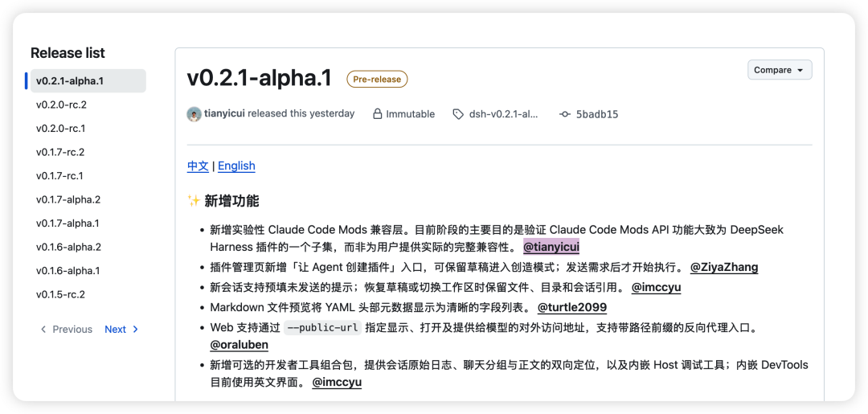Click tianyicui's avatar image
The image size is (868, 414).
(x=194, y=114)
